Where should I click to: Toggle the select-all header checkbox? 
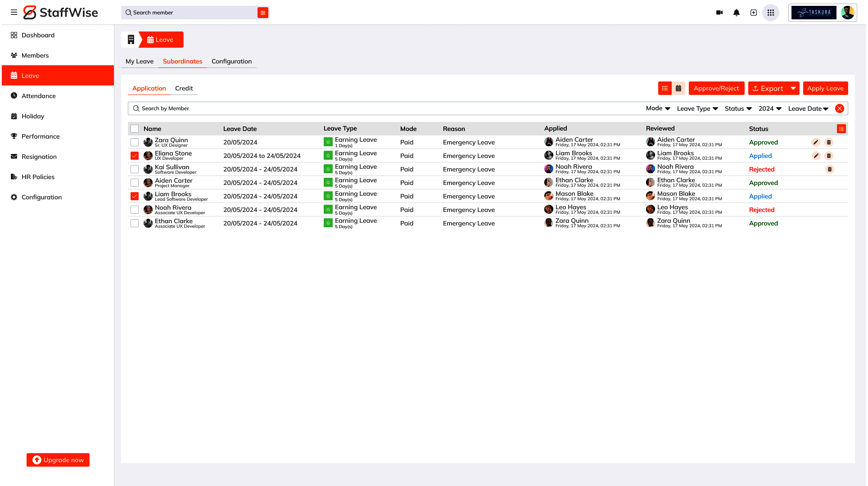point(135,129)
